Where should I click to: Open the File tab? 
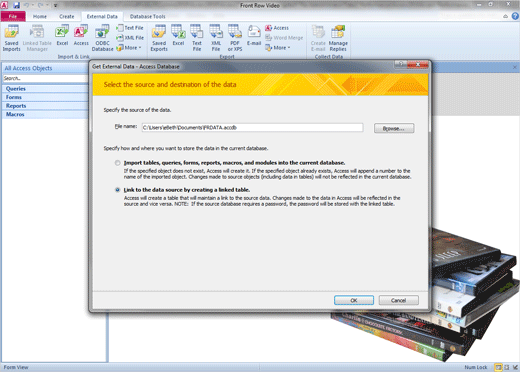point(13,16)
